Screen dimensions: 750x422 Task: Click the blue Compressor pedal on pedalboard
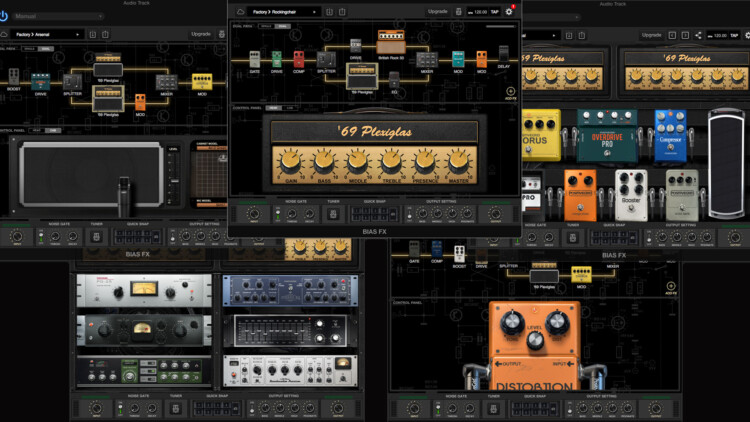671,135
